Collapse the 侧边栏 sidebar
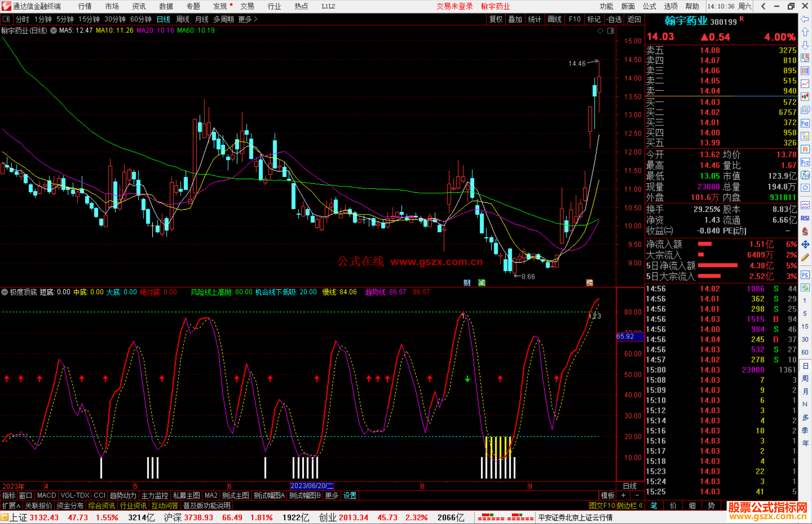The height and width of the screenshot is (524, 812). coord(630,506)
